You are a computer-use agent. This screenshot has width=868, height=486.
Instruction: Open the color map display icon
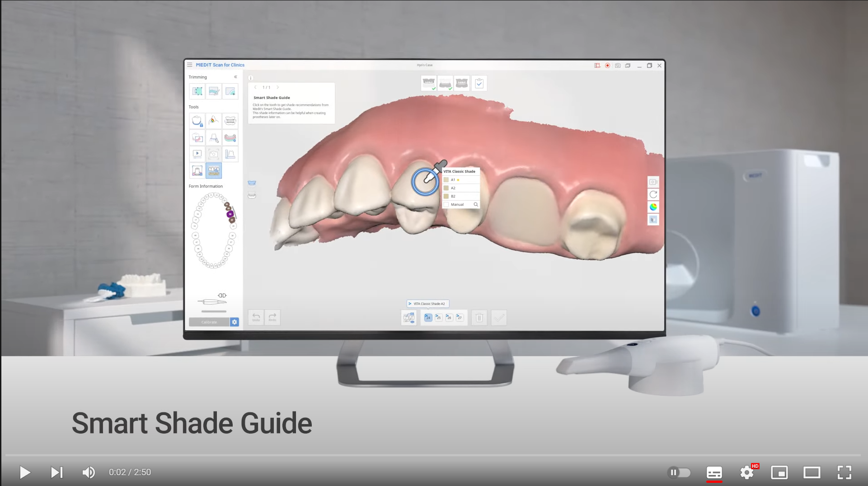[653, 207]
